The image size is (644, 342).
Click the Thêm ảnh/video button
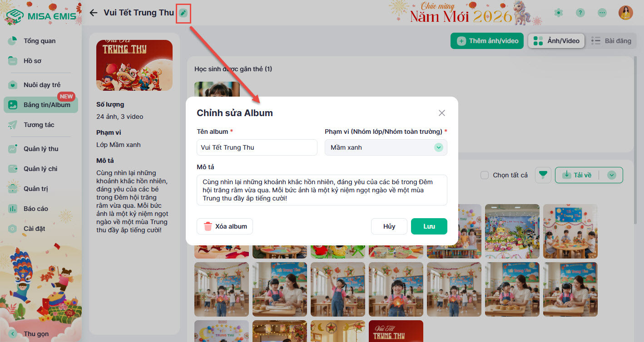point(487,41)
